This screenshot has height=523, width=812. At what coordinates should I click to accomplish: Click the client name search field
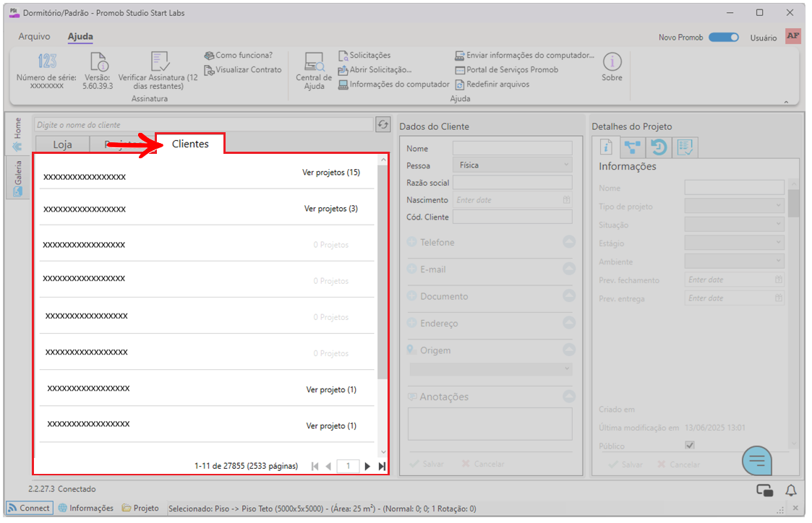[x=203, y=125]
